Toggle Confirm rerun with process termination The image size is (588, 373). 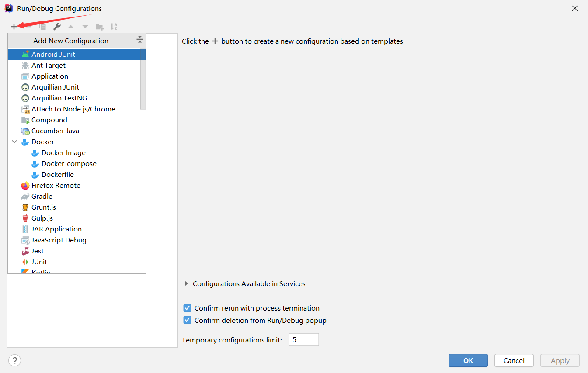pos(187,308)
